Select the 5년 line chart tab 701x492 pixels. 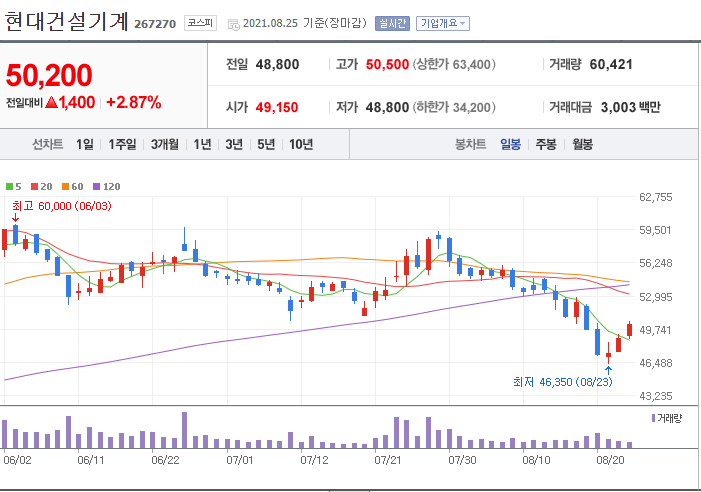(x=266, y=144)
